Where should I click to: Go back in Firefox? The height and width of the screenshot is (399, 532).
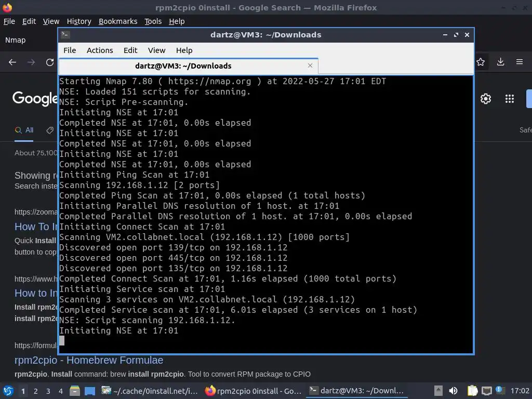tap(12, 62)
